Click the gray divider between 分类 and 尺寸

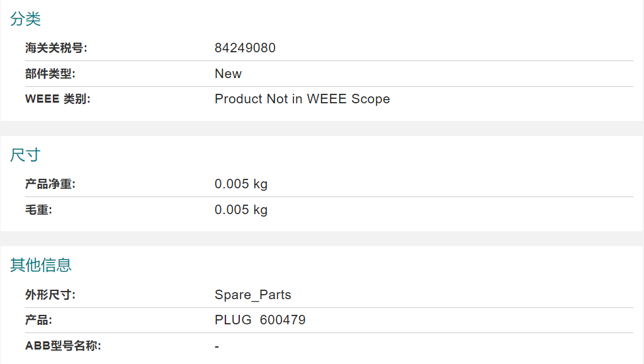(322, 128)
